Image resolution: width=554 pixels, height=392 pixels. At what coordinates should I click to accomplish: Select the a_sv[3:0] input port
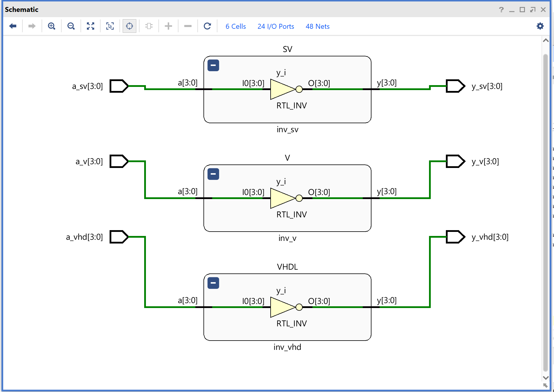[x=119, y=86]
